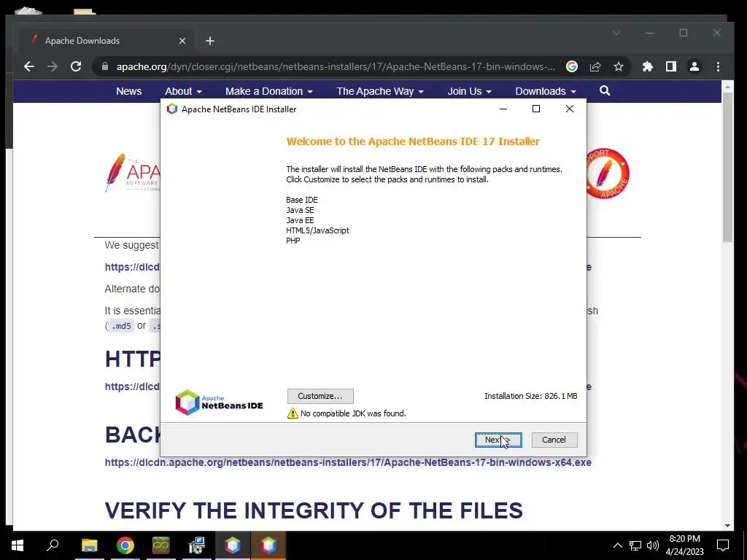Screen dimensions: 747x560
Task: Switch to first NetBeans taskbar icon
Action: coord(233,545)
